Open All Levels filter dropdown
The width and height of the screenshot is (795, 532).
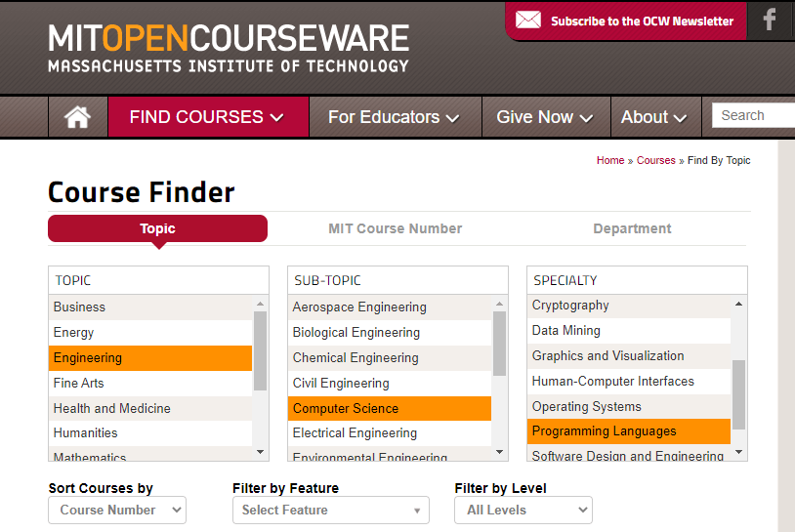pyautogui.click(x=523, y=511)
